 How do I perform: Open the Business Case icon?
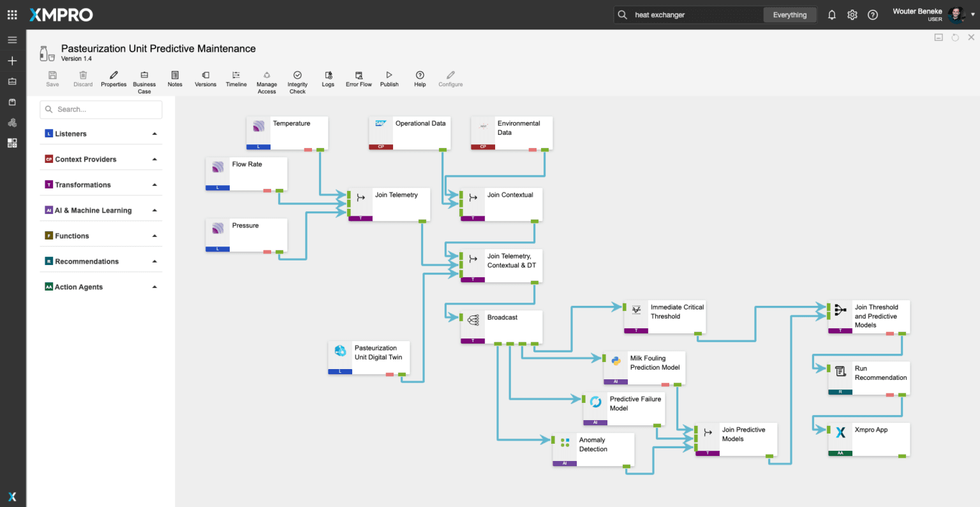[144, 76]
